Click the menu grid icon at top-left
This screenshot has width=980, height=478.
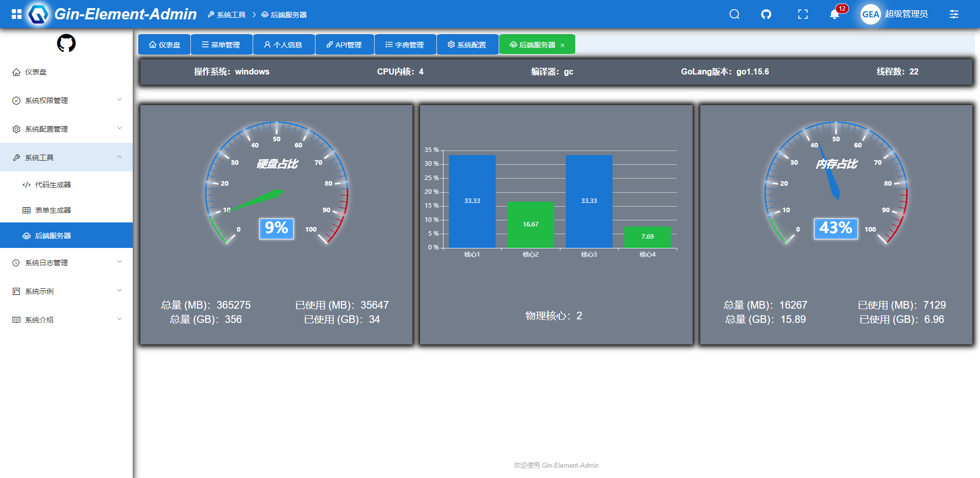[x=16, y=14]
